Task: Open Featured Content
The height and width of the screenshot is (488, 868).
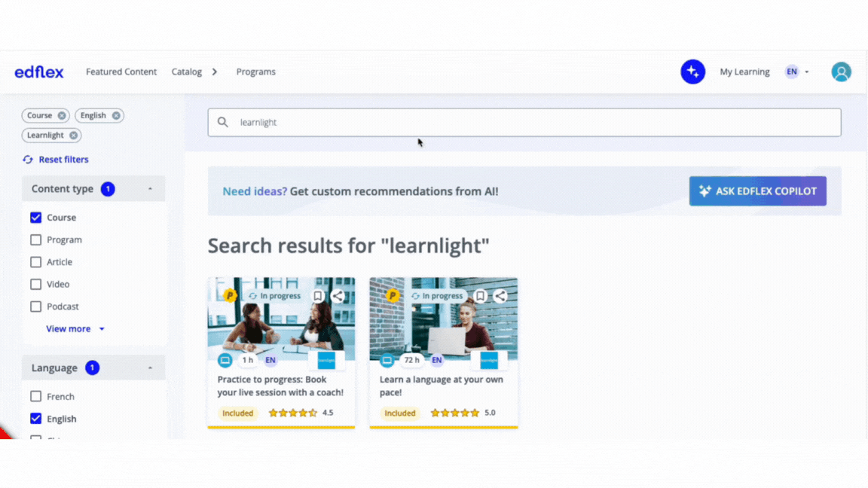Action: [x=121, y=72]
